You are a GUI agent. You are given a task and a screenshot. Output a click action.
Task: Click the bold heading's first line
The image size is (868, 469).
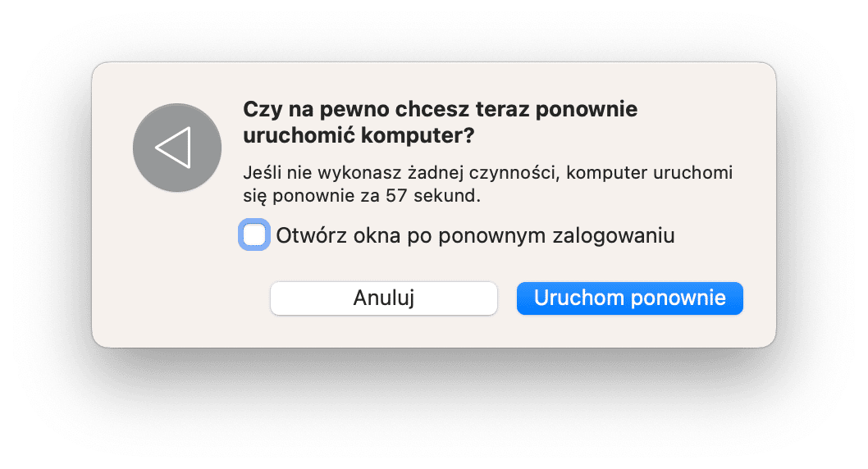[x=440, y=109]
